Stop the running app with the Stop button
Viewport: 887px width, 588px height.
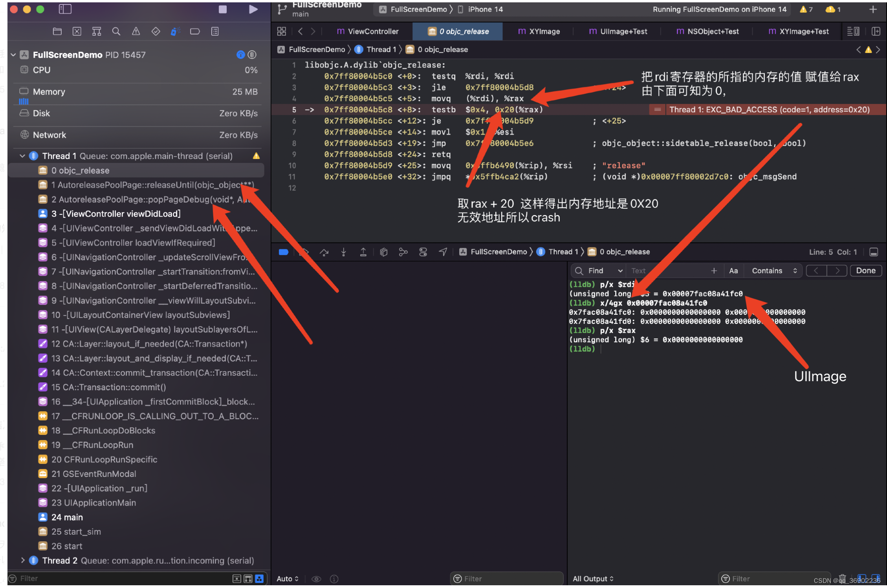[x=222, y=9]
